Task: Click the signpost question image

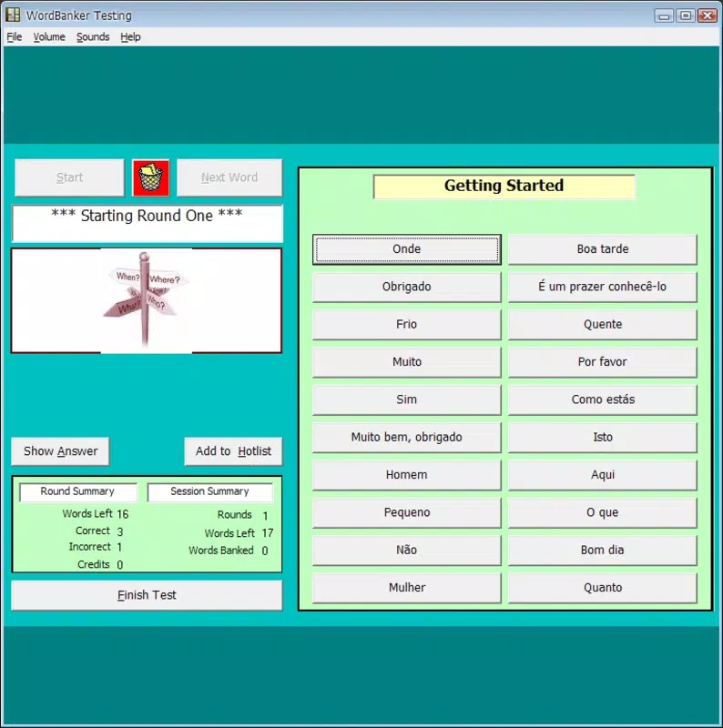Action: click(147, 301)
